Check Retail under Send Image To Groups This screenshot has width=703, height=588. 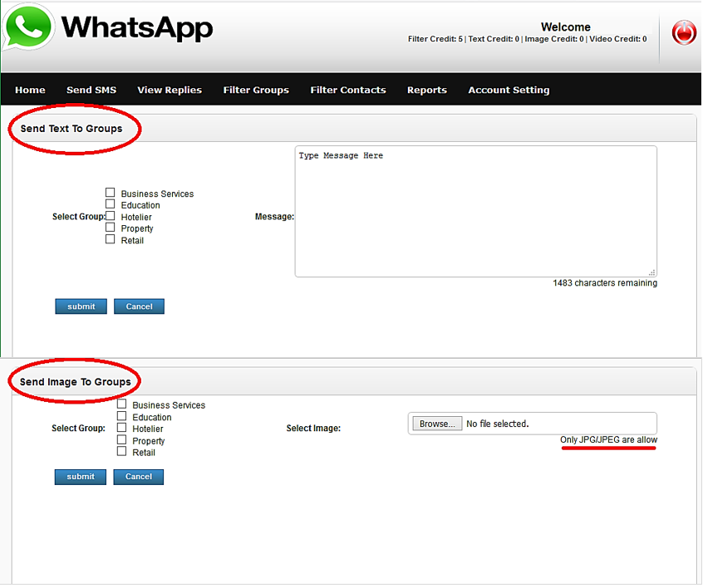(121, 451)
